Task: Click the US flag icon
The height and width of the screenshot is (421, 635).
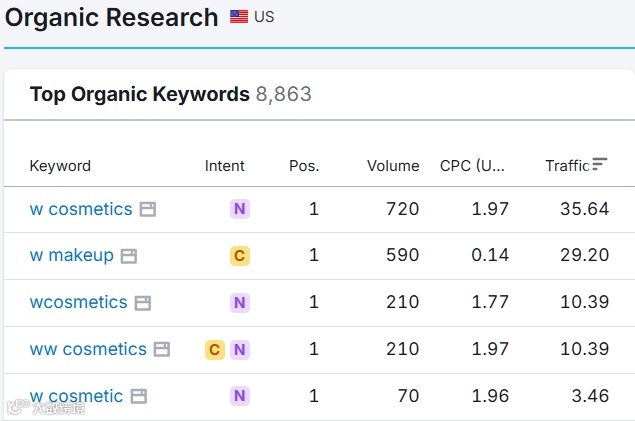Action: click(239, 17)
